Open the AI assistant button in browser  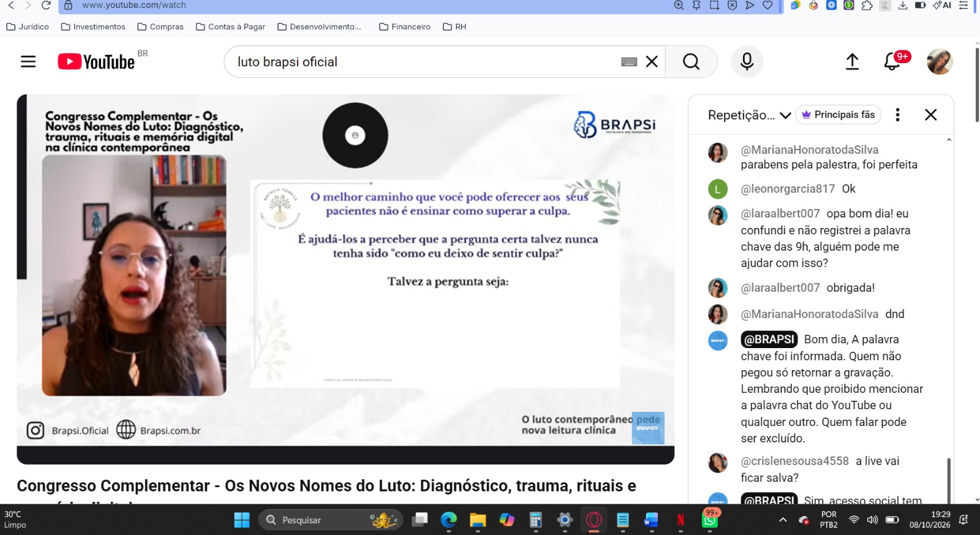[942, 5]
